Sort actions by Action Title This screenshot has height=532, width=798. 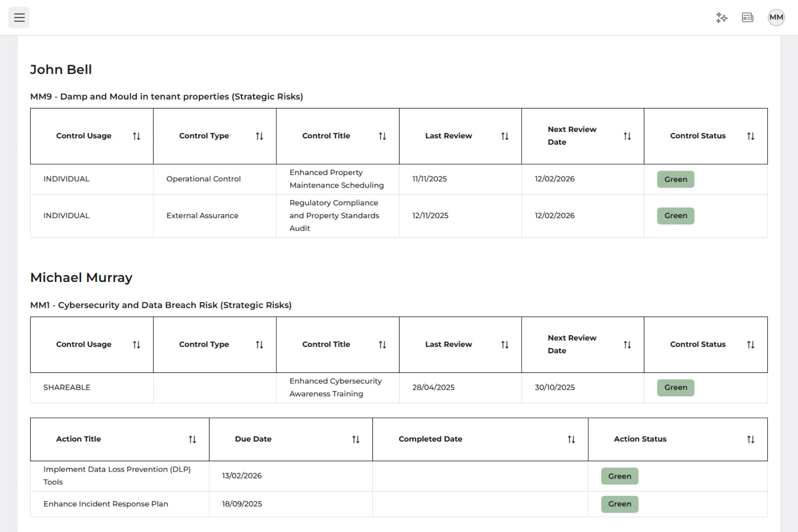tap(192, 439)
